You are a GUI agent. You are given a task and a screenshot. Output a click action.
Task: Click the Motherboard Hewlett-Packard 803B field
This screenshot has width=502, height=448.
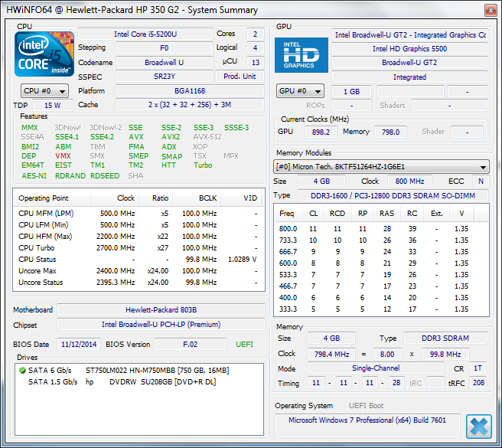click(161, 310)
